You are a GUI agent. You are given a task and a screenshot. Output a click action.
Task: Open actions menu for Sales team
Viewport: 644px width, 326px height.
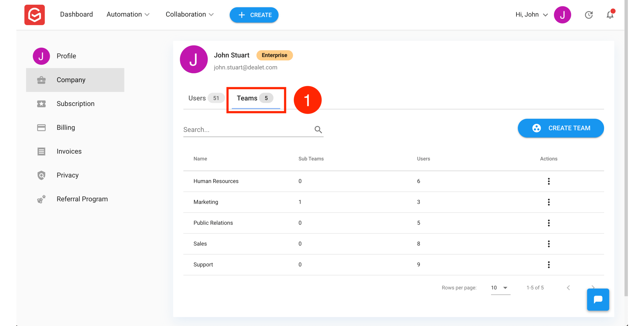coord(549,244)
